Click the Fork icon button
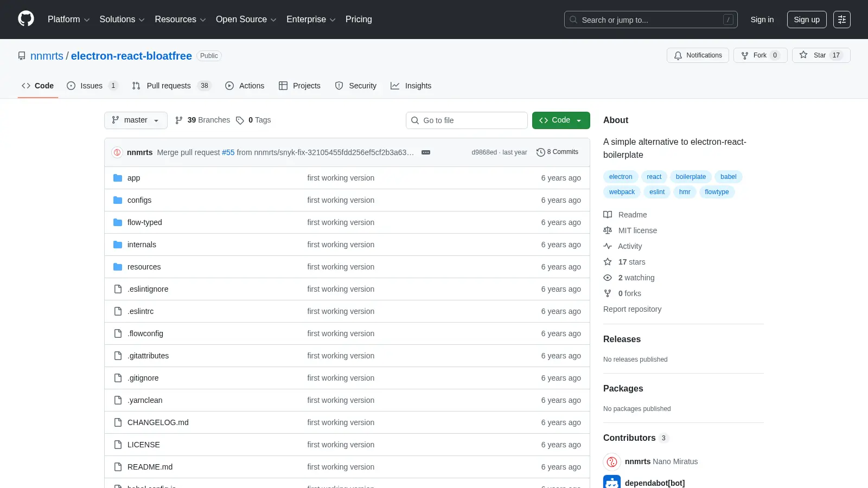This screenshot has width=868, height=488. tap(745, 55)
